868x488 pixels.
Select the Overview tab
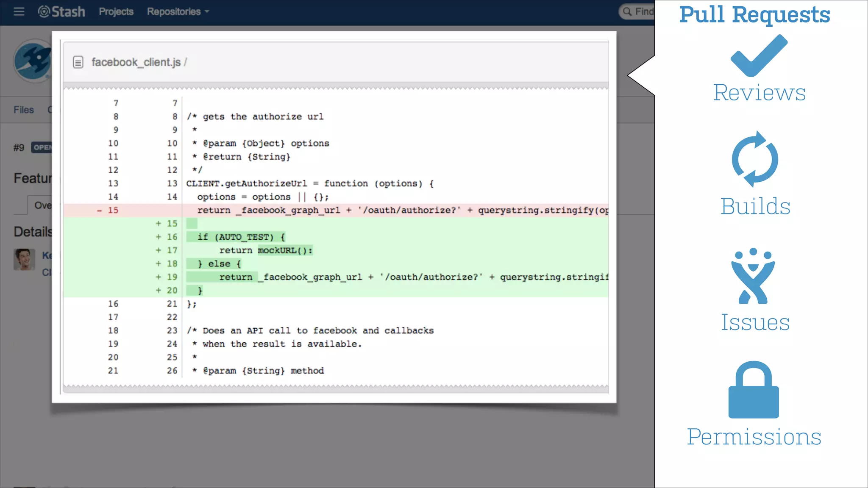[x=40, y=205]
